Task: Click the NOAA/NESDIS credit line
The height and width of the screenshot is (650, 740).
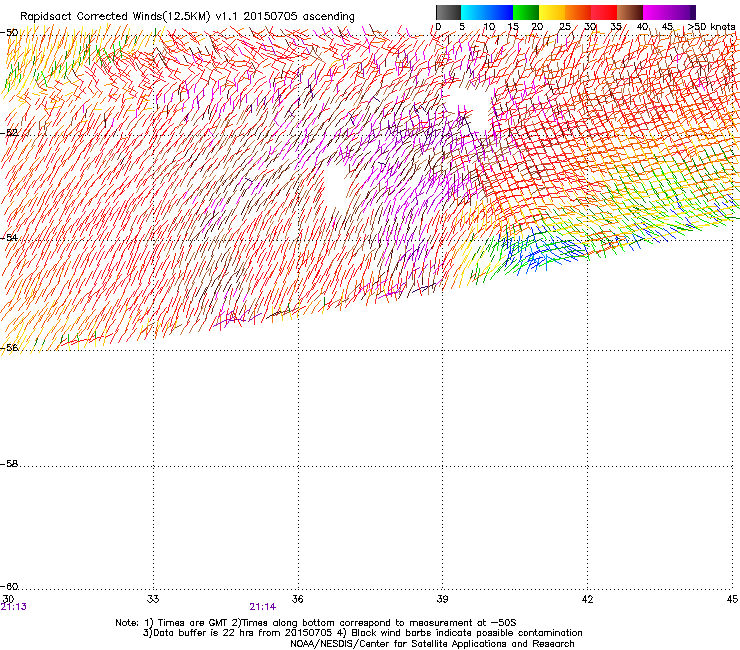Action: click(x=432, y=644)
